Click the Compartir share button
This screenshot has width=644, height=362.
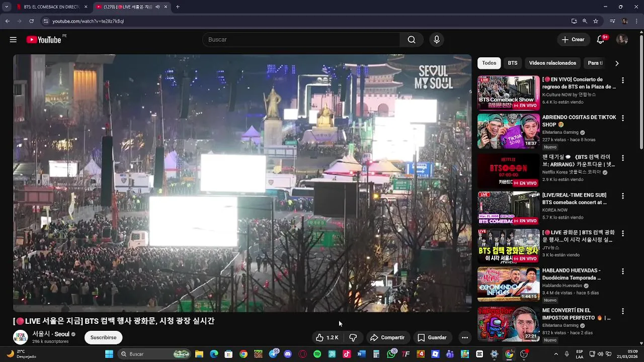[x=387, y=338]
